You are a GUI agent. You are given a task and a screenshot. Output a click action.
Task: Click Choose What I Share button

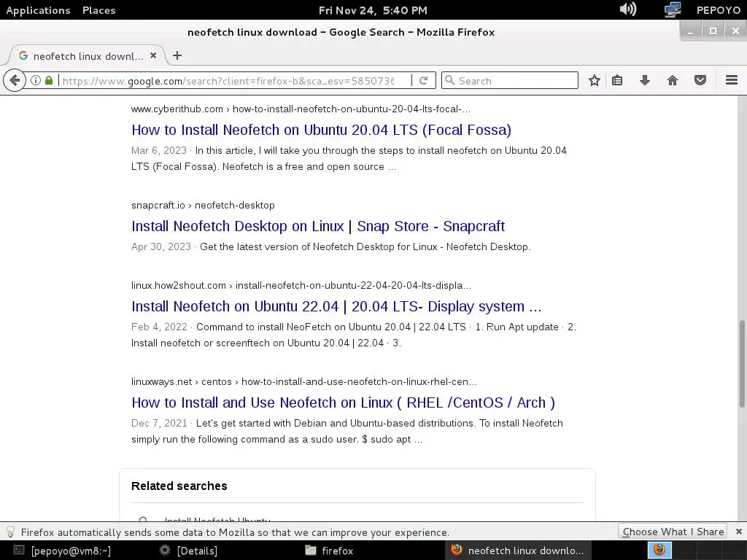tap(672, 532)
